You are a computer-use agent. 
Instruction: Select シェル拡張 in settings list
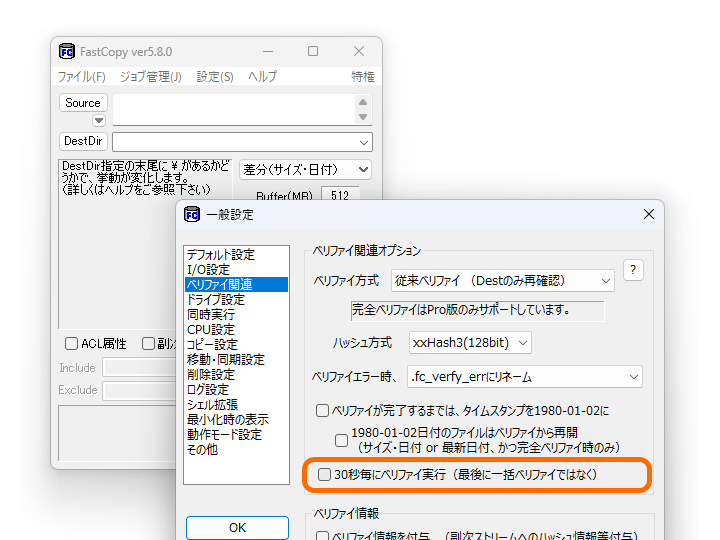click(236, 405)
